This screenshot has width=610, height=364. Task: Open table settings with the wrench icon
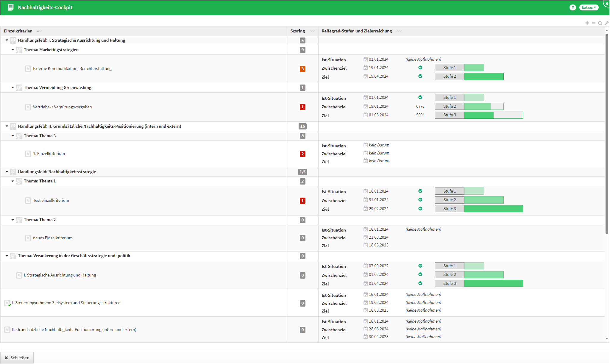(x=606, y=23)
